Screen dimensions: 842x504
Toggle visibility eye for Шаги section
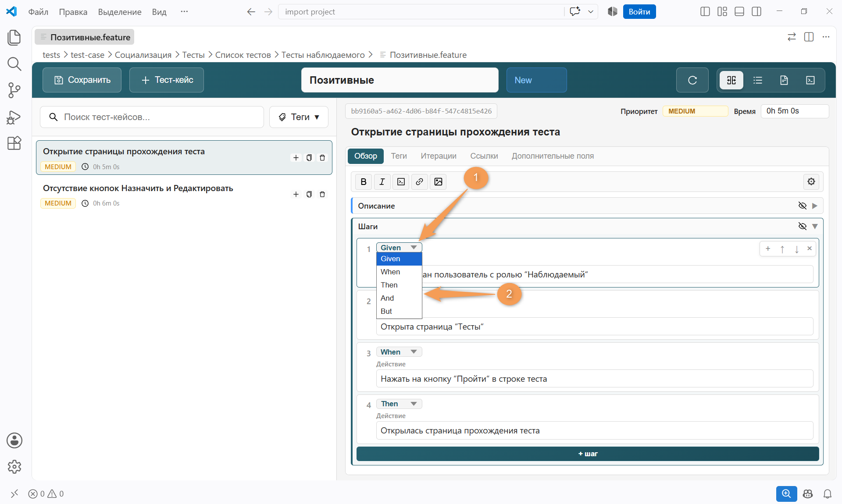click(803, 226)
